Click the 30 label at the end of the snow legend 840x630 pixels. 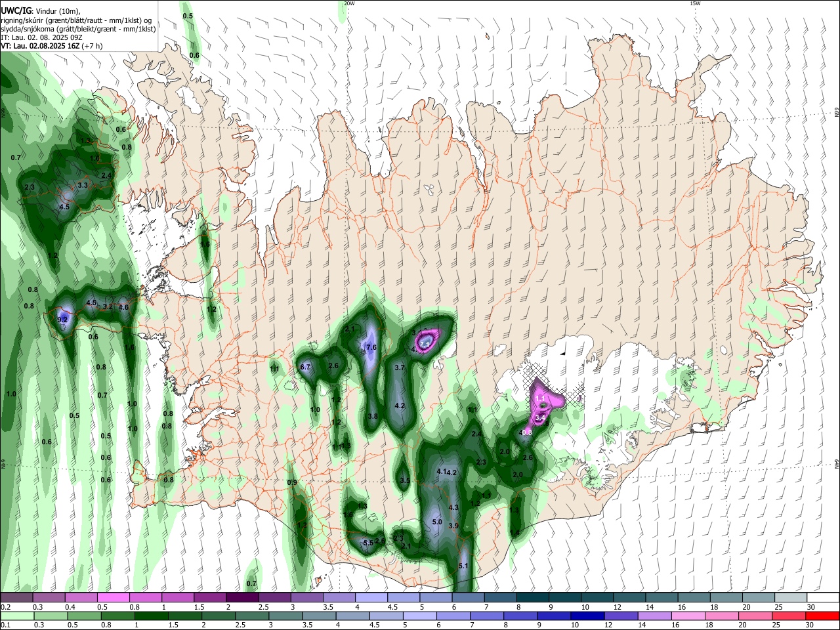coord(811,607)
